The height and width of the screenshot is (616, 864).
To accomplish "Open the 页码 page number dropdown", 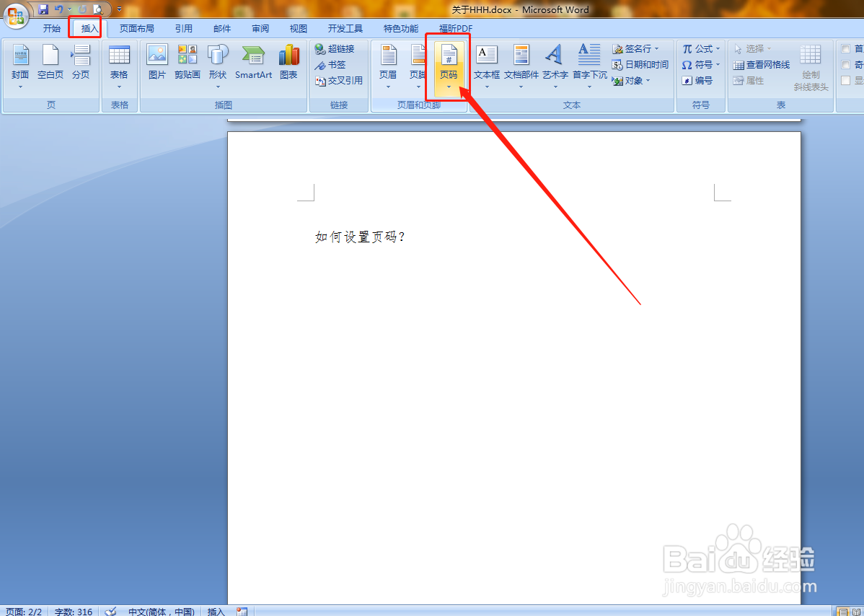I will [449, 69].
